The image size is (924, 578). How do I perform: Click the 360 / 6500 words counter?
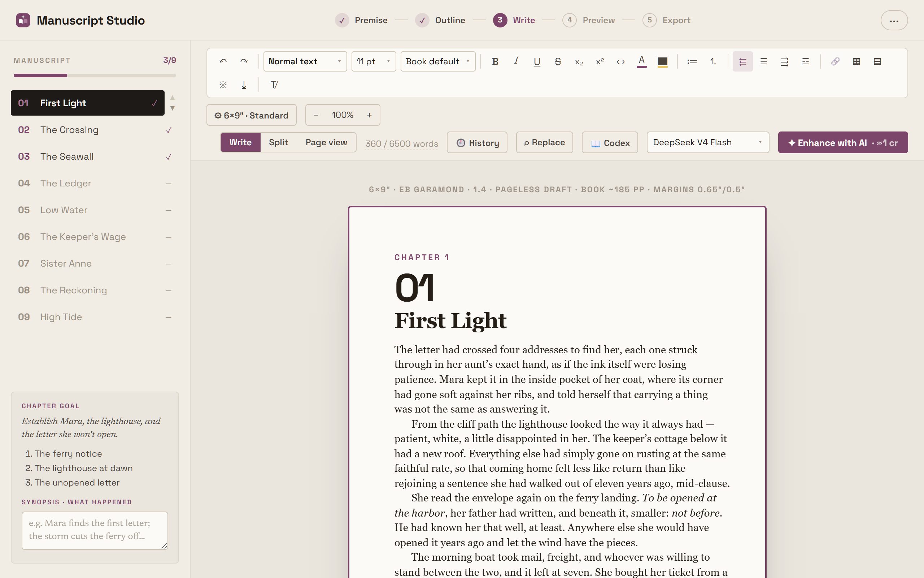[402, 144]
